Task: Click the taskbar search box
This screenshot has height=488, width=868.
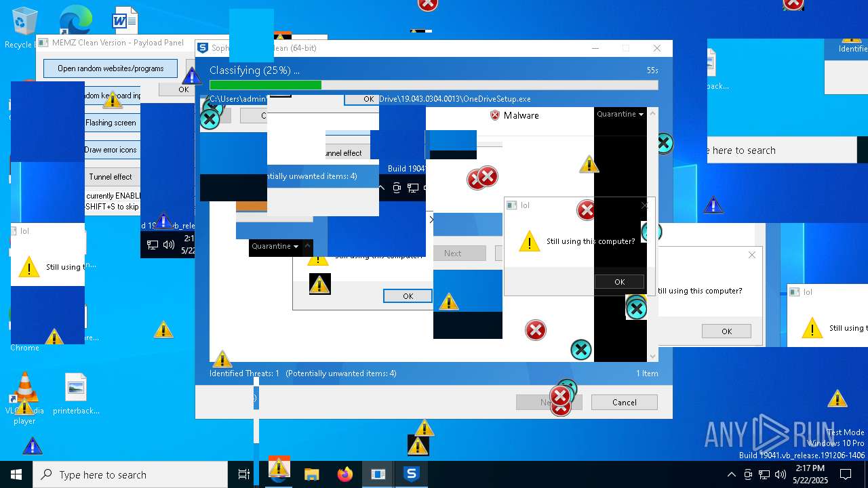Action: coord(130,474)
